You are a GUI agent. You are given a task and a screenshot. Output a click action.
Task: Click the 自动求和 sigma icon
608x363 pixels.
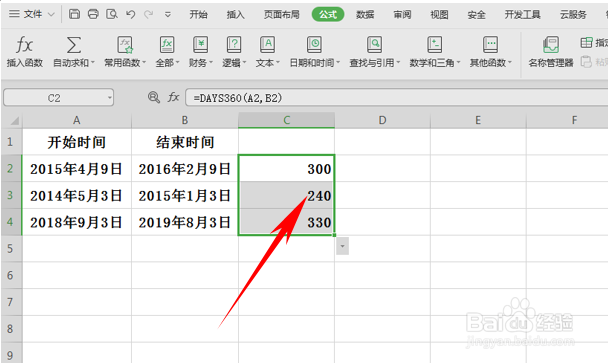click(x=74, y=45)
